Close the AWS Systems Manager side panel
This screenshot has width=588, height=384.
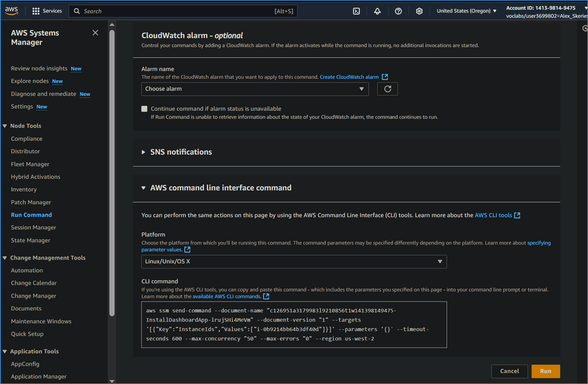pyautogui.click(x=95, y=33)
